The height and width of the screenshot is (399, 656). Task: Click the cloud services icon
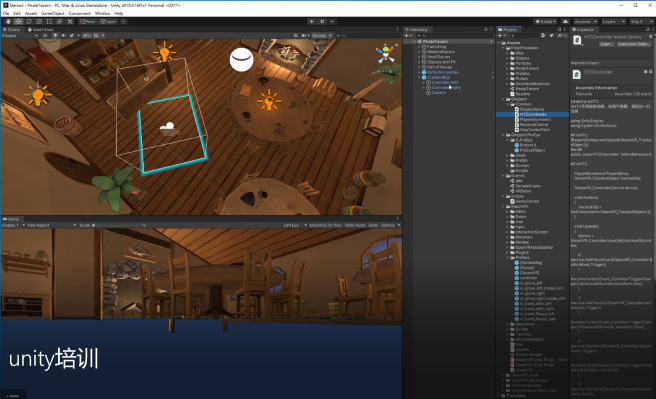pos(566,21)
